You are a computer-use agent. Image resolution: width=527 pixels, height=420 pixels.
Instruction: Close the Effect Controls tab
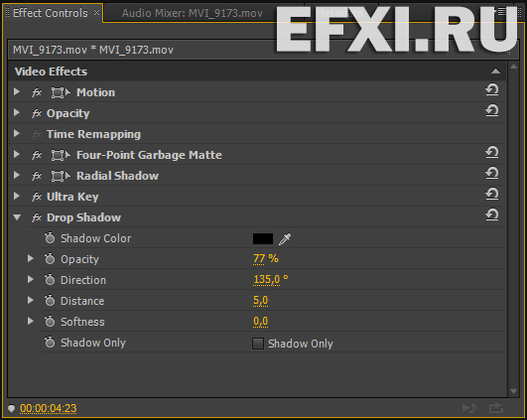[97, 13]
